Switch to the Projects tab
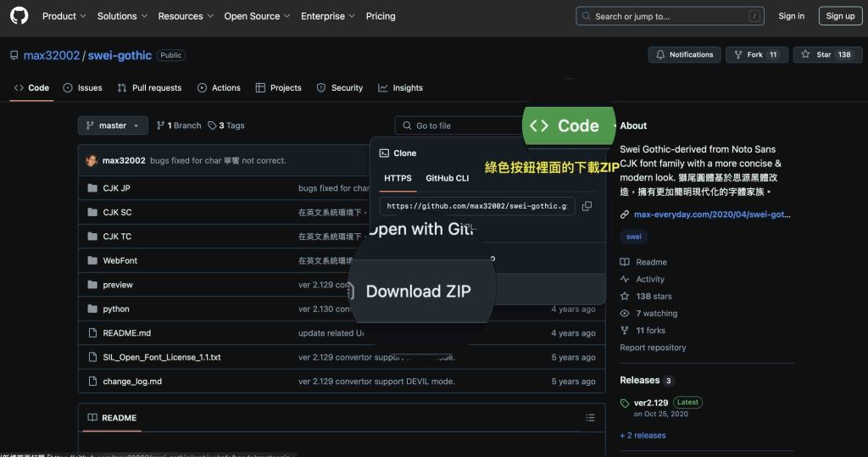Viewport: 868px width, 457px height. pos(278,87)
